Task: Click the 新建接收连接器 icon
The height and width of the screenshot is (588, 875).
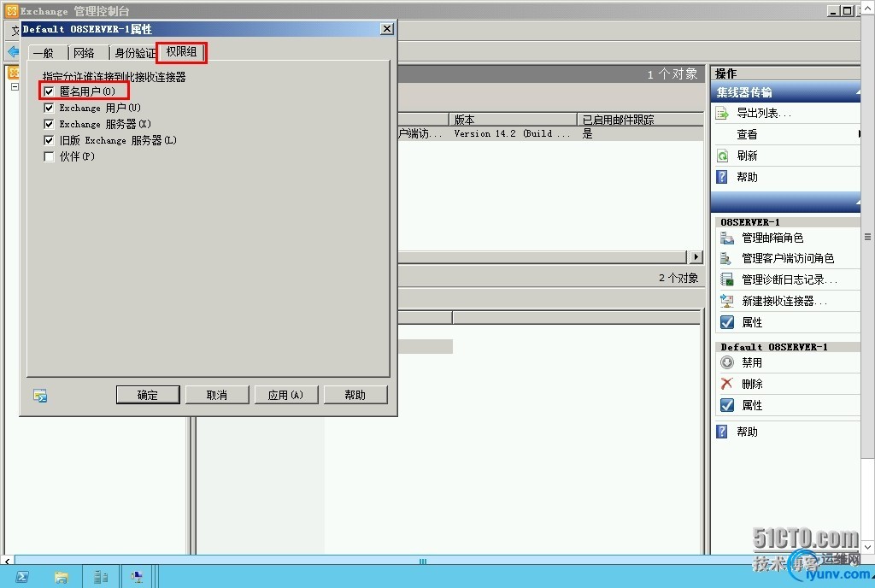Action: click(726, 301)
